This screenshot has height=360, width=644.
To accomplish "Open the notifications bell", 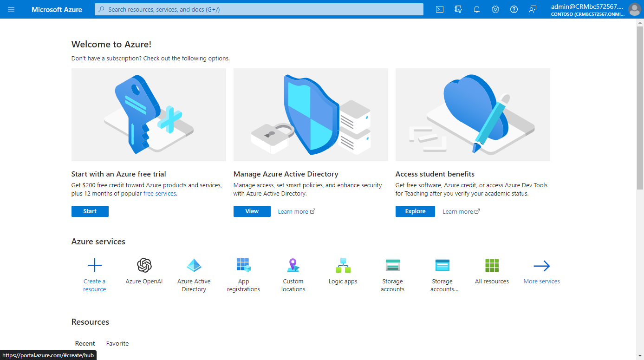I will coord(476,9).
